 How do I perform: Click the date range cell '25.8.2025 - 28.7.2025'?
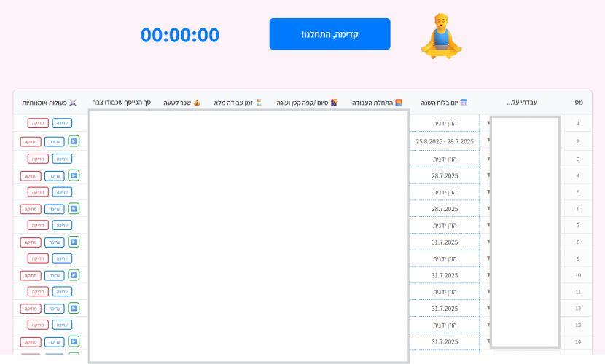pos(444,141)
